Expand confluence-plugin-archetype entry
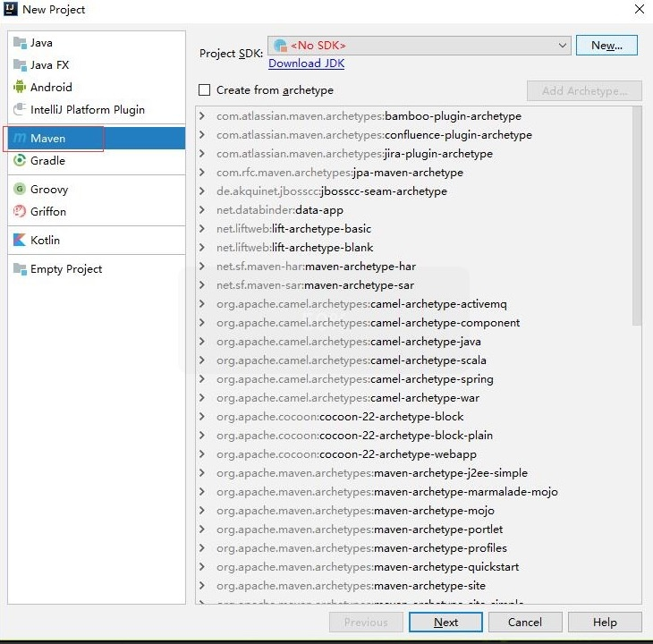Image resolution: width=653 pixels, height=644 pixels. tap(202, 134)
